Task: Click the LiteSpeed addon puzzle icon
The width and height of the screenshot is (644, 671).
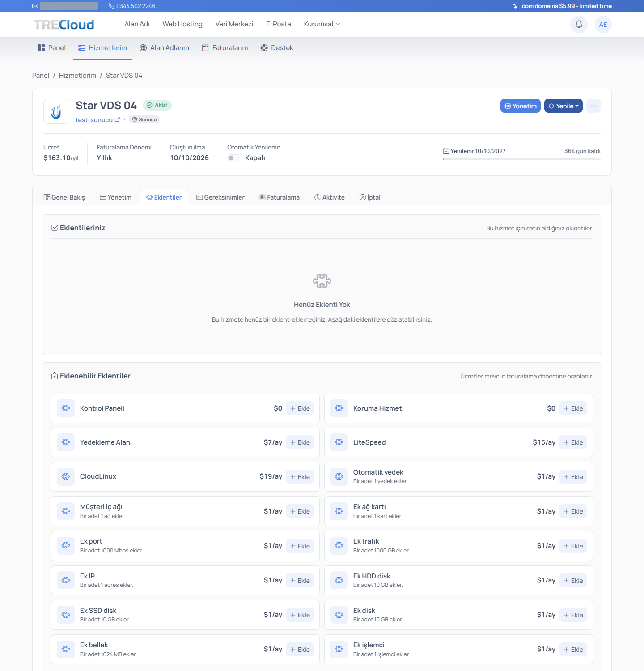Action: (339, 442)
